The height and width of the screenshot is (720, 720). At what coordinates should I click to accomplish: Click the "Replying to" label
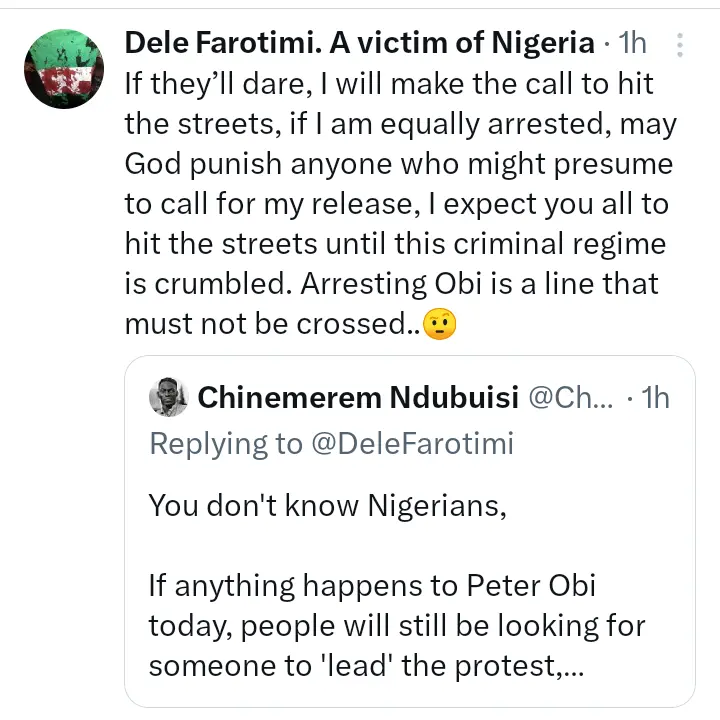pyautogui.click(x=226, y=443)
